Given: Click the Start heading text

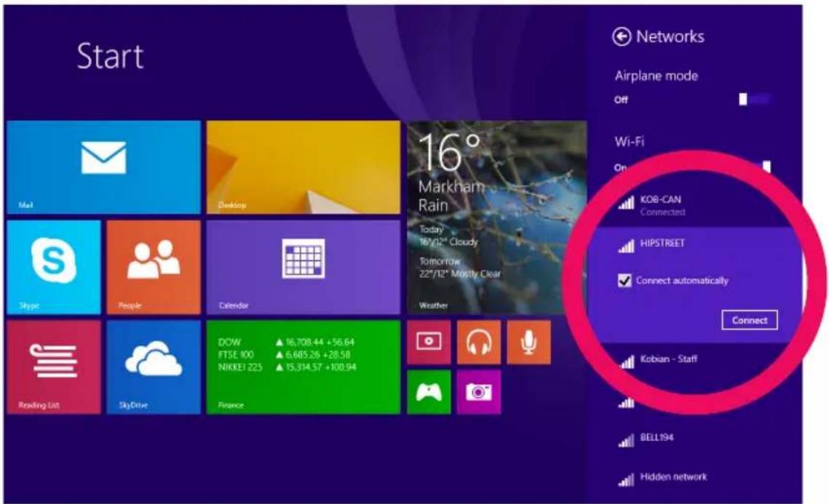Looking at the screenshot, I should pos(111,56).
